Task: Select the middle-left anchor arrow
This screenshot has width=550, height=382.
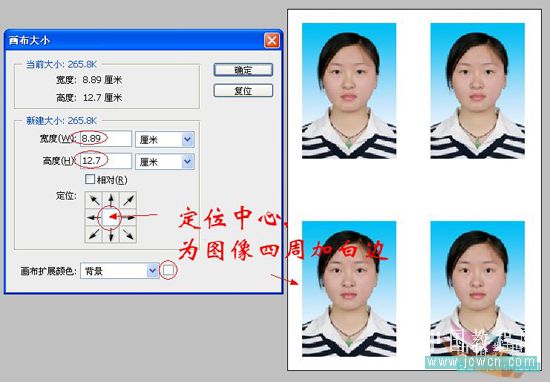Action: coord(94,217)
